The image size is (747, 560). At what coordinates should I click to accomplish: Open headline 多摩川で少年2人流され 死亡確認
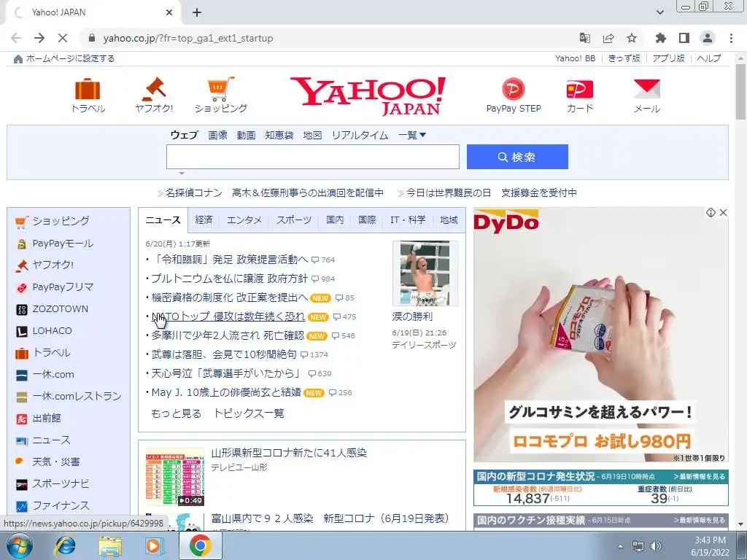pos(228,335)
